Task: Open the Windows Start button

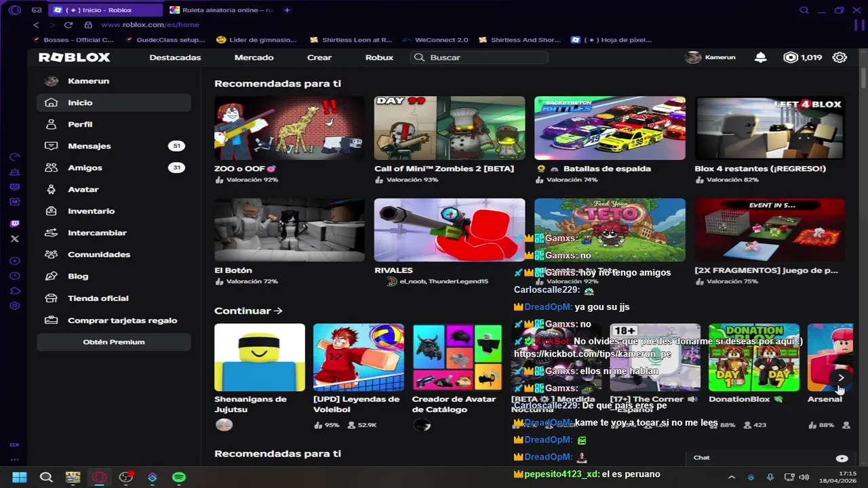Action: 20,477
